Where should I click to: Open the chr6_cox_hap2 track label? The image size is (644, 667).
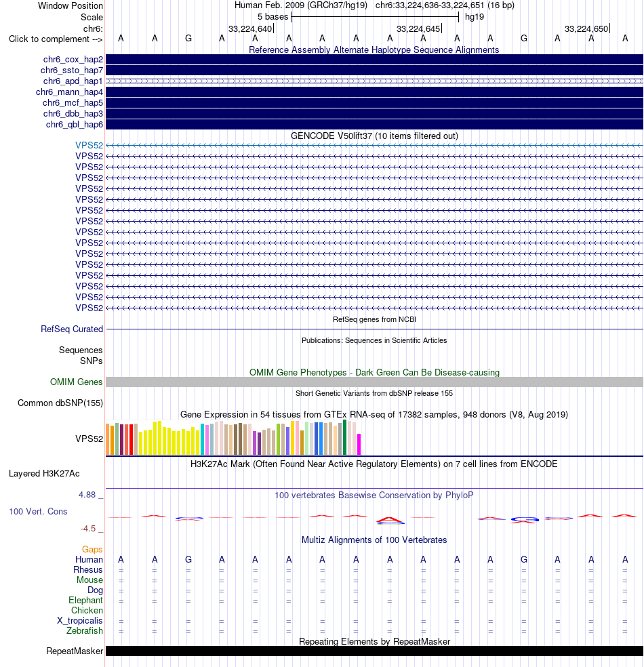tap(73, 59)
